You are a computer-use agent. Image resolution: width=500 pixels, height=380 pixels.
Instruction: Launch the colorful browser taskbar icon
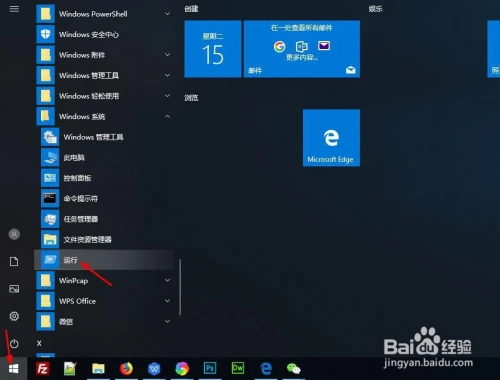[x=182, y=369]
